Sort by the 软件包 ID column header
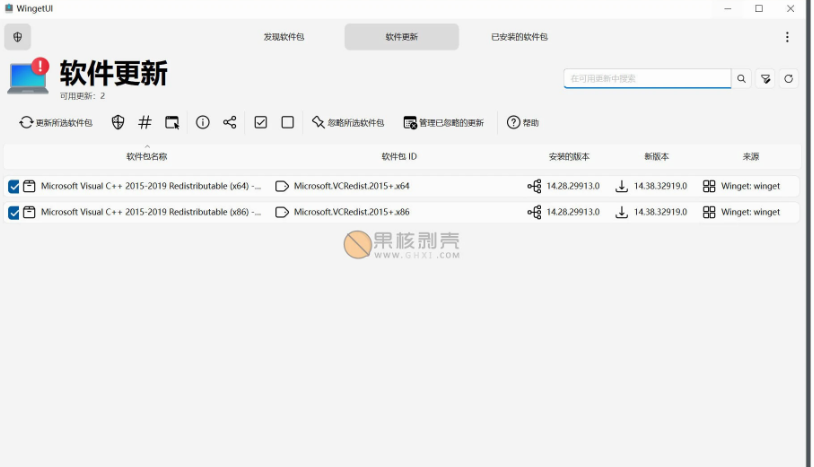 pos(399,156)
